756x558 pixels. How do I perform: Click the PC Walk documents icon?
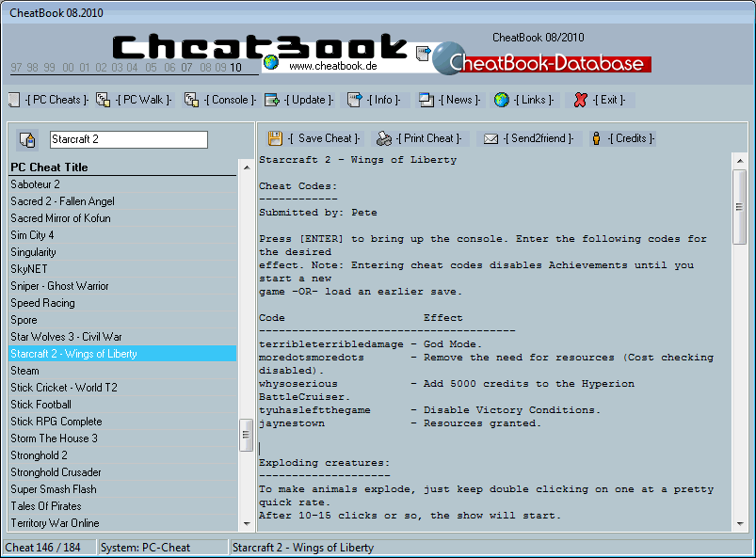pyautogui.click(x=103, y=100)
